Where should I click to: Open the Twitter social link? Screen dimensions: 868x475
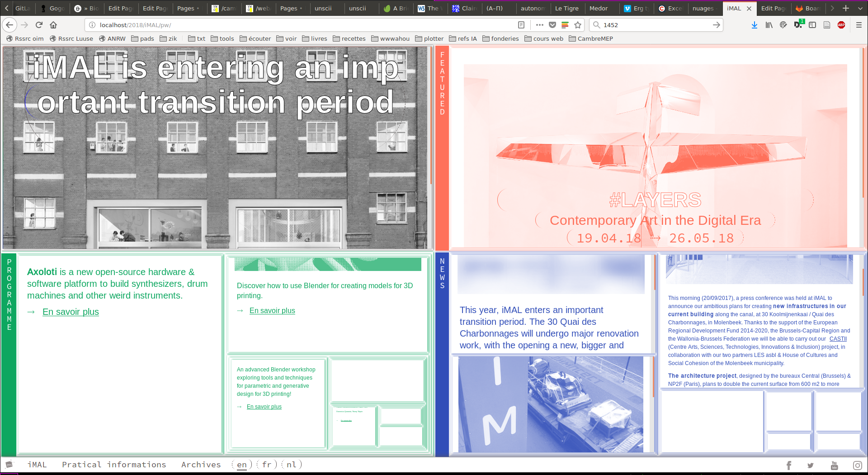coord(811,465)
